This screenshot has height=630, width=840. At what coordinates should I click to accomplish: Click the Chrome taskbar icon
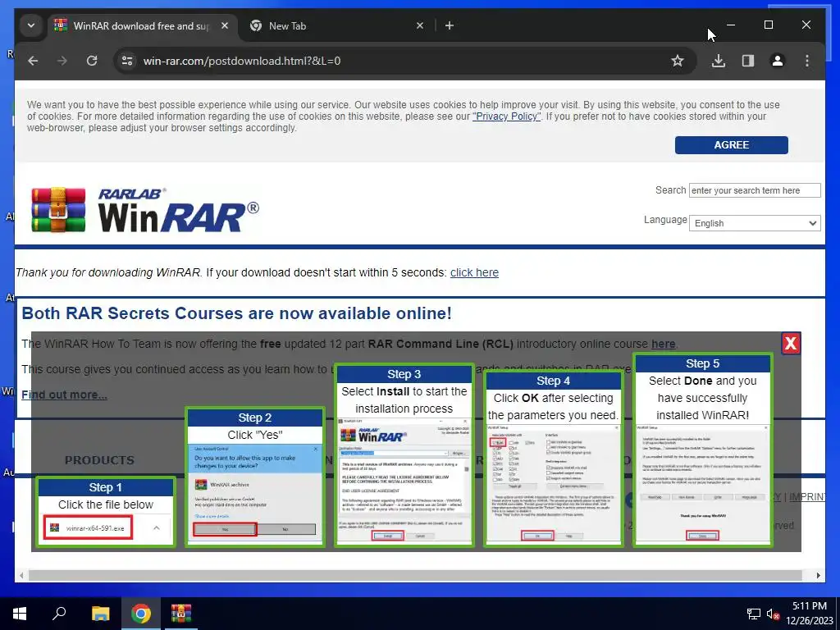pos(141,614)
